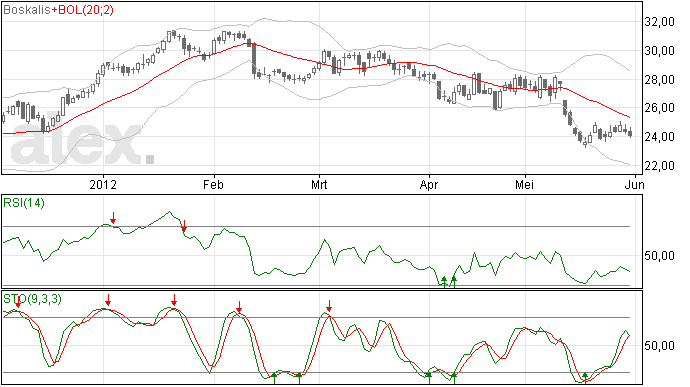This screenshot has width=690, height=387.
Task: Click the 32,00 price axis label
Action: (659, 22)
